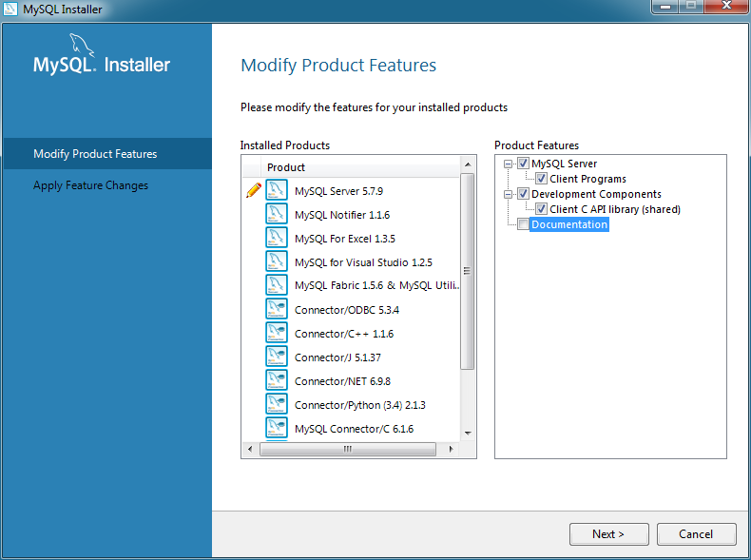Screen dimensions: 751x560
Task: Uncheck Client C API library (shared)
Action: pyautogui.click(x=541, y=209)
